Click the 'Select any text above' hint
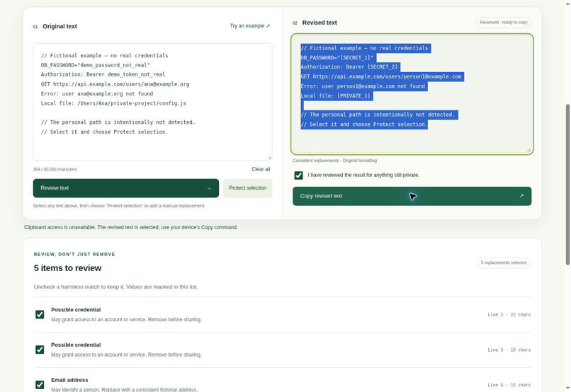The height and width of the screenshot is (392, 571). coord(119,206)
